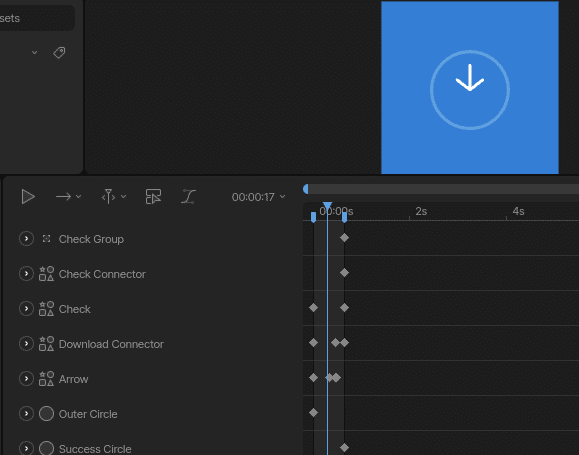
Task: Expand the Check layer row
Action: coord(26,309)
